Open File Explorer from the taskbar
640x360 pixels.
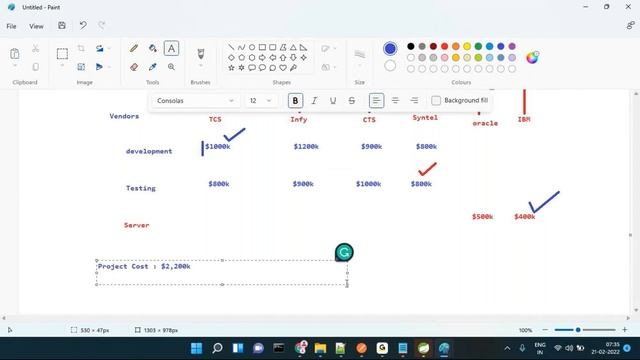click(320, 348)
